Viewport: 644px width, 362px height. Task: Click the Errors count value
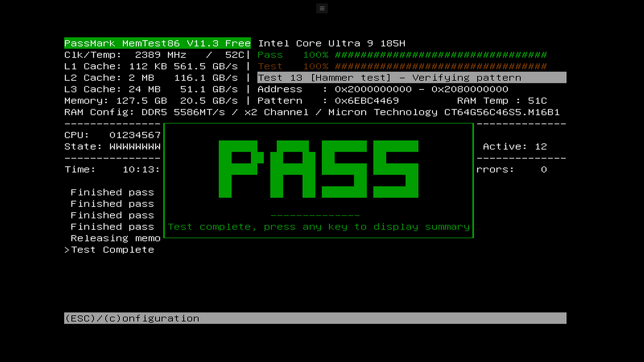coord(543,170)
